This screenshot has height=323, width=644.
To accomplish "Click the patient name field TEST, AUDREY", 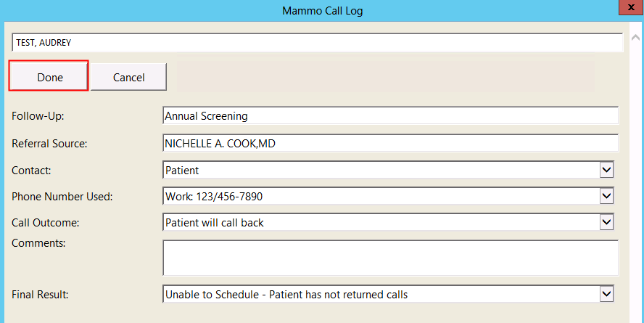I will (x=317, y=43).
